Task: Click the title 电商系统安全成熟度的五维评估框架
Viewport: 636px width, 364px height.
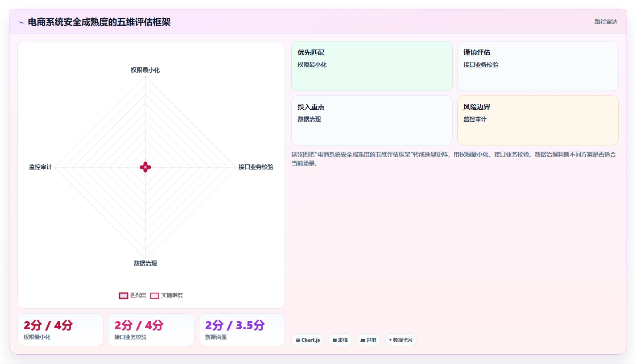Action: (99, 22)
